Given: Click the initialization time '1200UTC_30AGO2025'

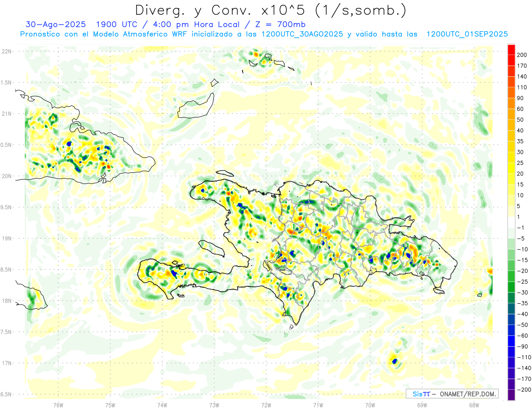Looking at the screenshot, I should pos(302,34).
